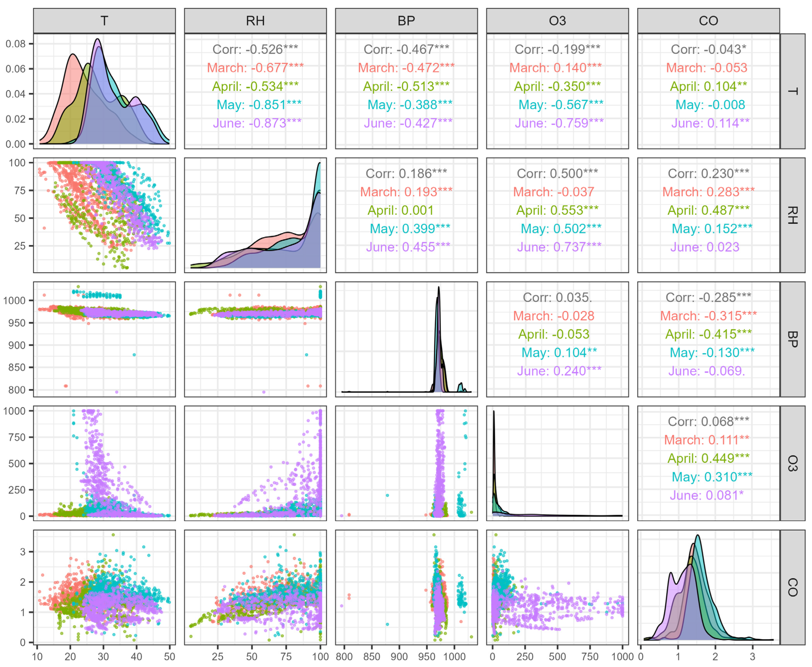Image resolution: width=812 pixels, height=667 pixels.
Task: Click the 'April: 0.487***' text
Action: [708, 210]
